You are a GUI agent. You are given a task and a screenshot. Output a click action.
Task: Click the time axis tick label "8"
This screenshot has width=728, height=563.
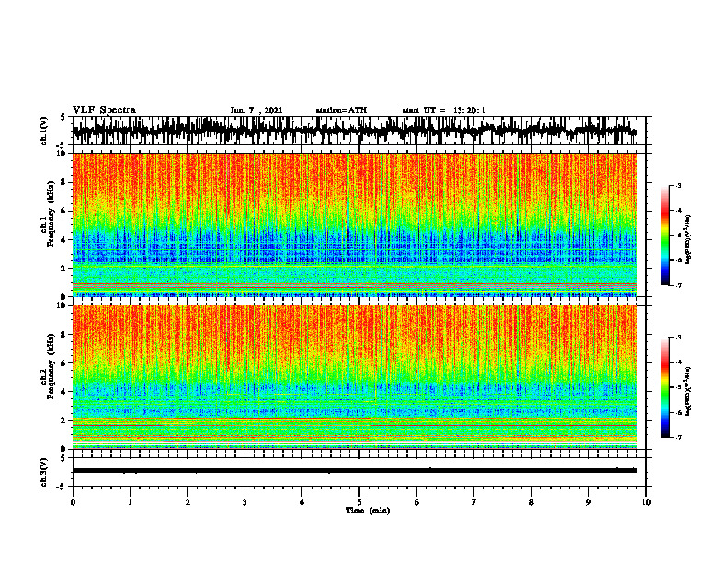tap(531, 502)
